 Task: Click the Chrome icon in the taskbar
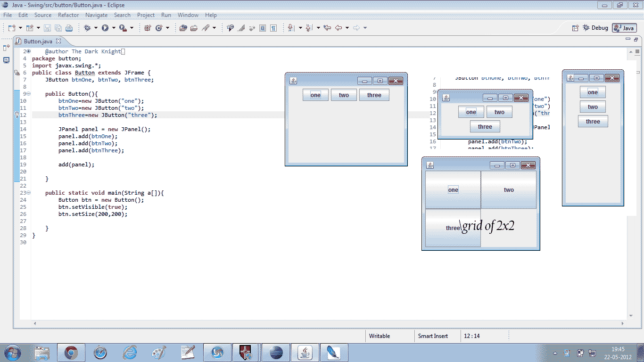click(x=71, y=352)
